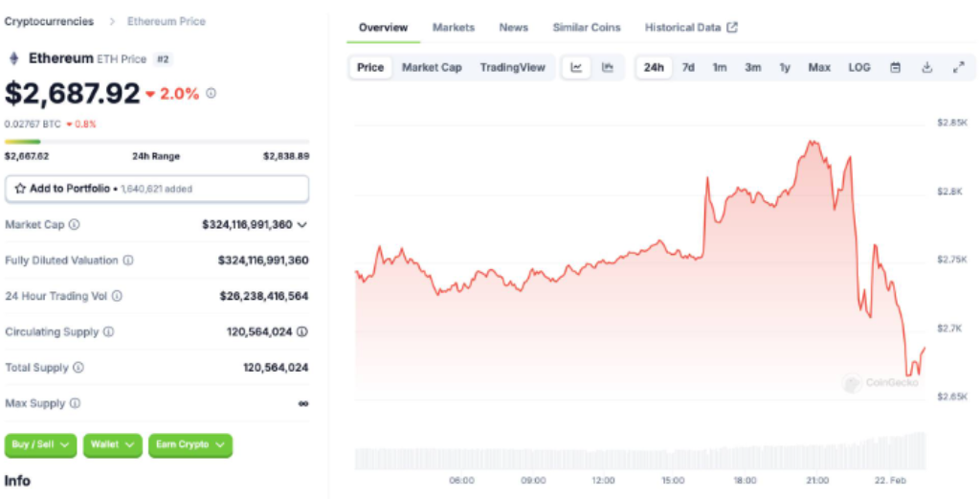
Task: Select the Price chart toggle
Action: (370, 67)
